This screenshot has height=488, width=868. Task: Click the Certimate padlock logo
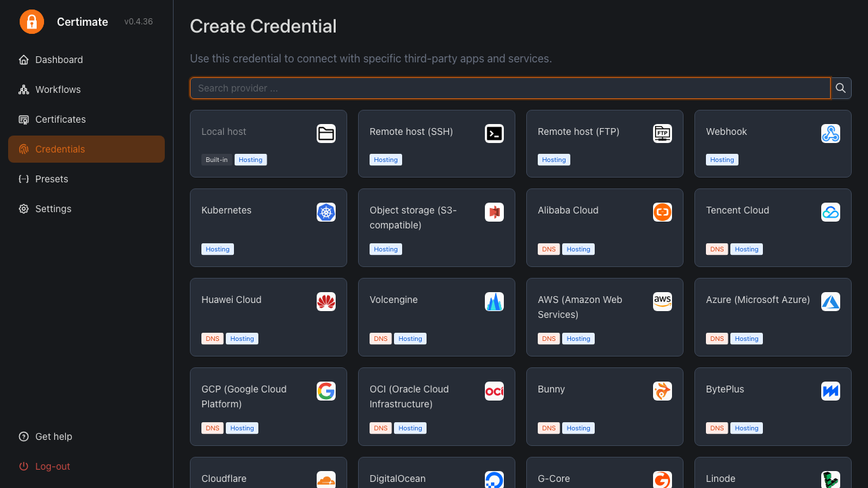[32, 22]
